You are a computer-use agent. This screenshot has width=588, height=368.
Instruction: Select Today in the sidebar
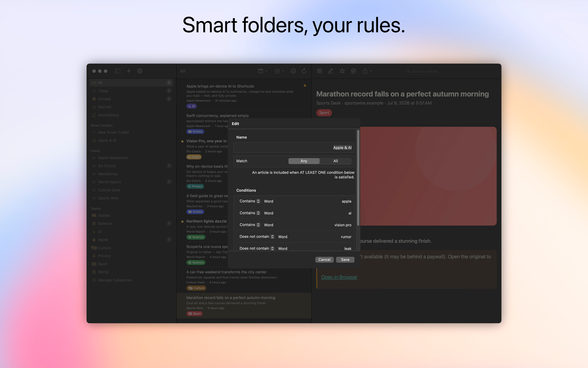coord(131,91)
